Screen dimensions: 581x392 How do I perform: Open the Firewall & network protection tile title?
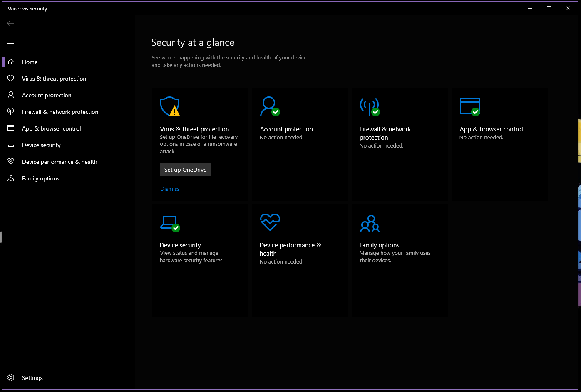[x=385, y=133]
